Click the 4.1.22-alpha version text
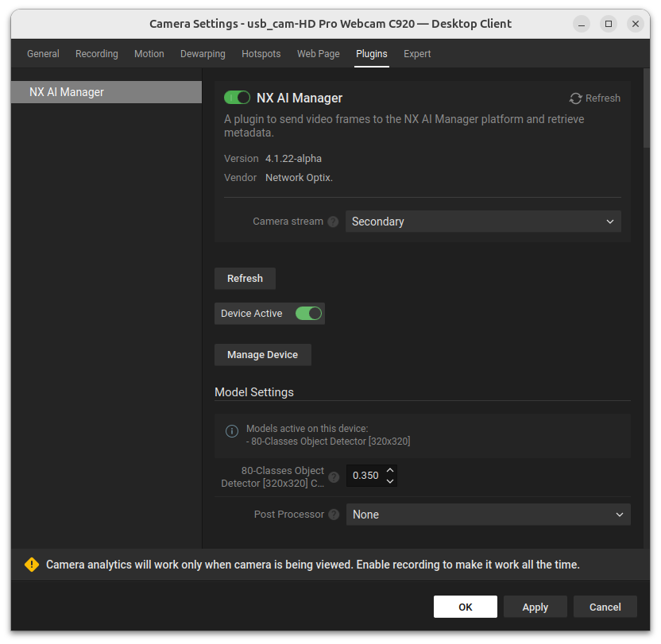661x644 pixels. 293,159
